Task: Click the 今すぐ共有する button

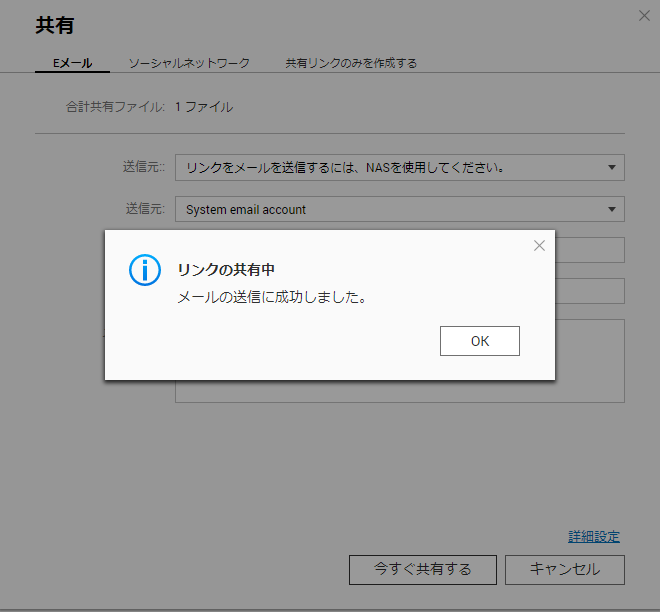Action: [x=423, y=569]
